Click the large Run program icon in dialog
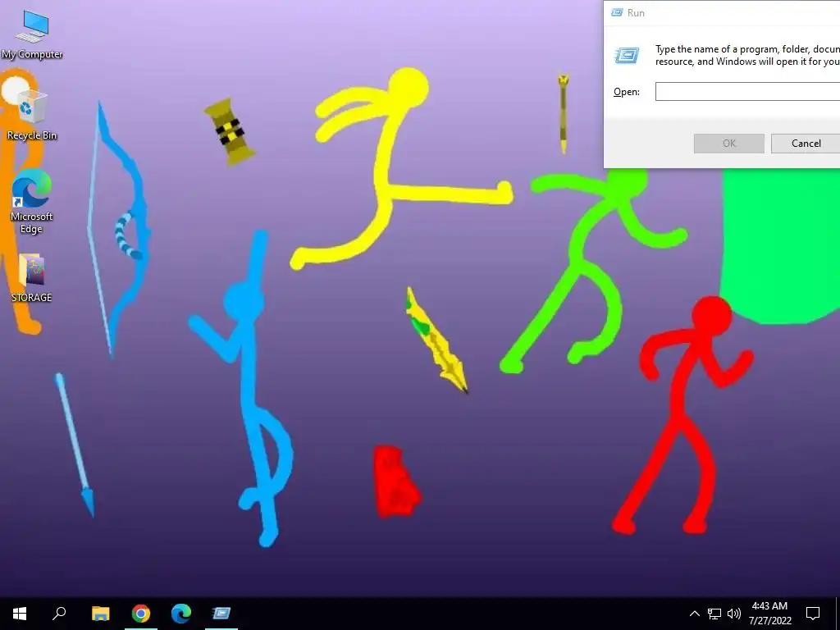Viewport: 840px width, 630px height. coord(627,55)
